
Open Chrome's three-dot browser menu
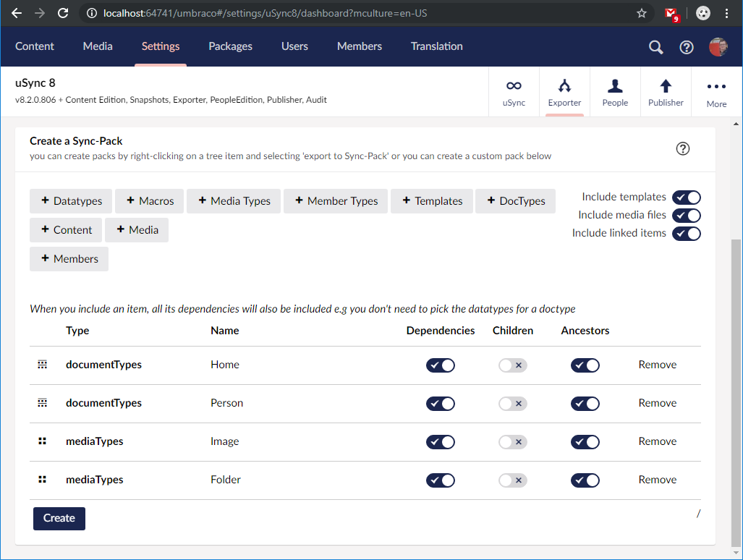coord(726,12)
